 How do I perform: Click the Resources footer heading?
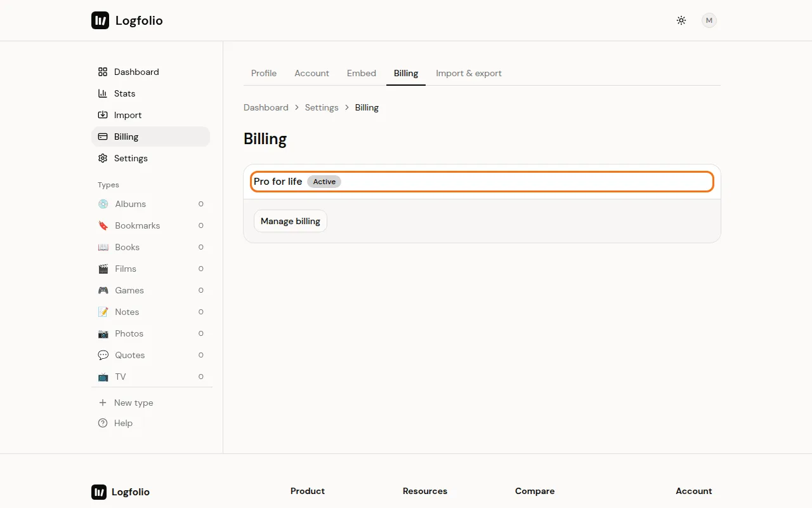pos(425,491)
